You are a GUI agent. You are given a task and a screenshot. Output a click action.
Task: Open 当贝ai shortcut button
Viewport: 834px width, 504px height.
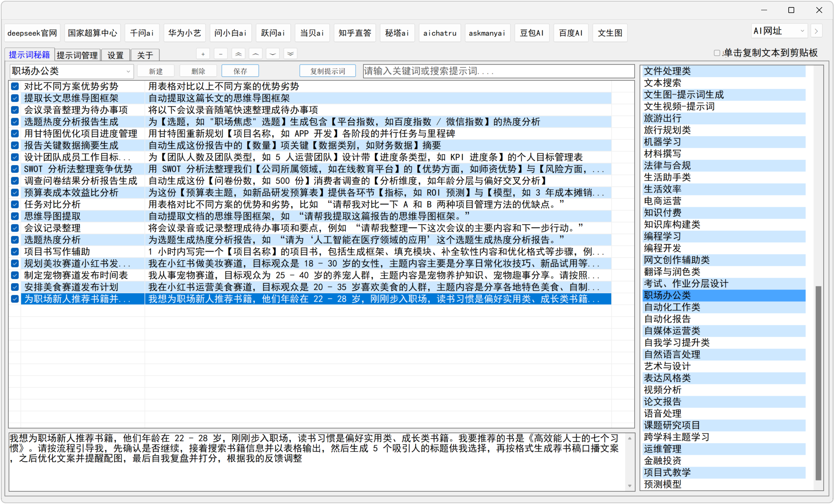pos(312,33)
